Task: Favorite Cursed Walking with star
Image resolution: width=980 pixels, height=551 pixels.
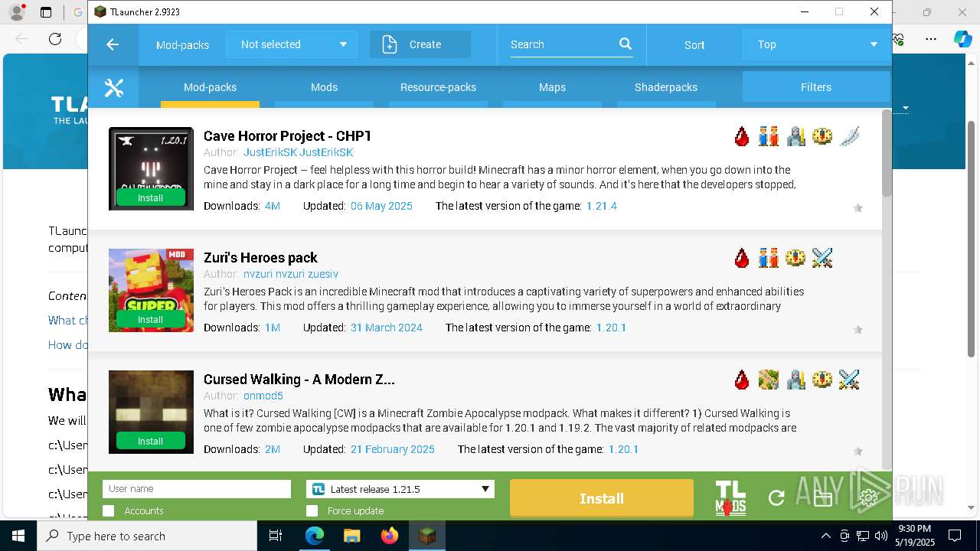Action: pyautogui.click(x=858, y=452)
